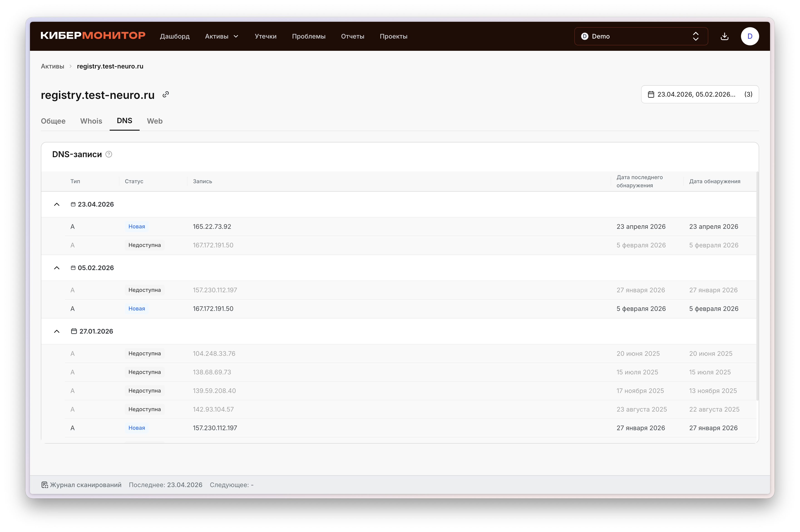
Task: Click calendar icon beside 27.01.2026 group
Action: (74, 331)
